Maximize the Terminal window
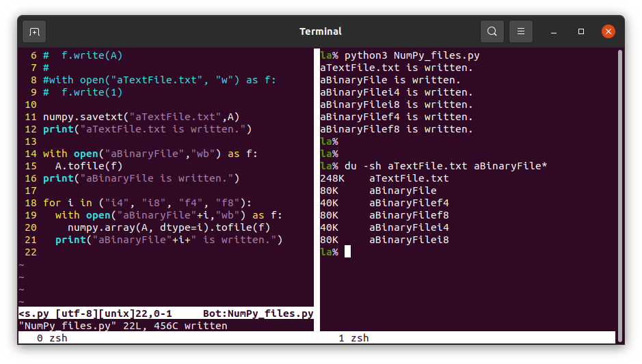Screen dimensions: 642x364 pos(581,31)
